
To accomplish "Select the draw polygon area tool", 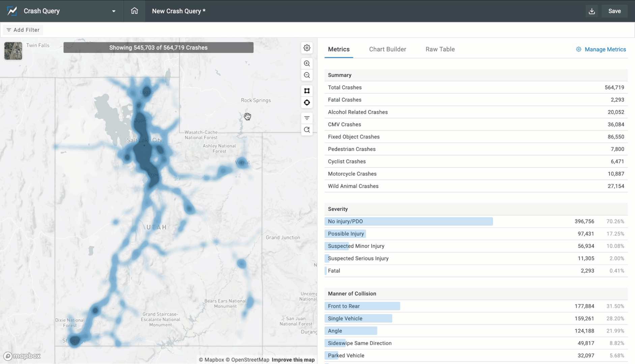I will click(307, 91).
